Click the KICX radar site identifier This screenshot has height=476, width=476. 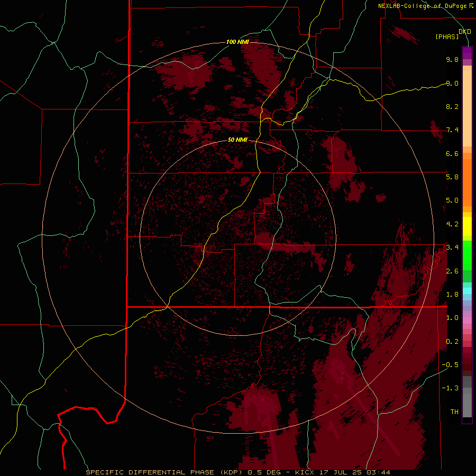[x=306, y=472]
